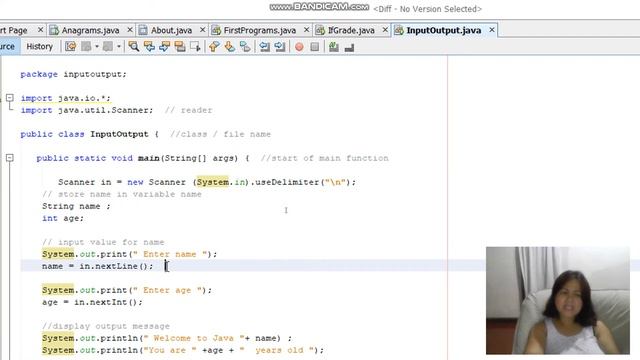This screenshot has width=640, height=360.
Task: Open the IfGrade.java tab
Action: tap(351, 30)
